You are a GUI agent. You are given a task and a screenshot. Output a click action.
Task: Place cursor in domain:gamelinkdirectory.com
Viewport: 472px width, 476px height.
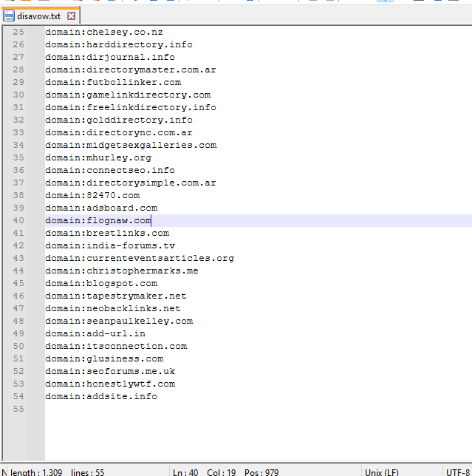[x=128, y=95]
